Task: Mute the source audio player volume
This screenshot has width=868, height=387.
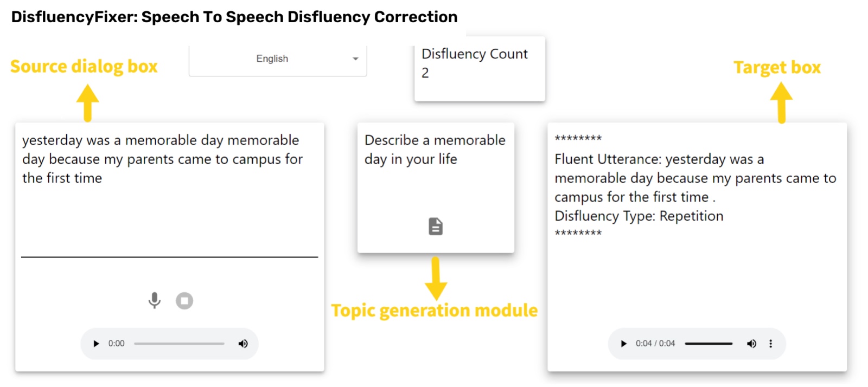Action: [243, 344]
